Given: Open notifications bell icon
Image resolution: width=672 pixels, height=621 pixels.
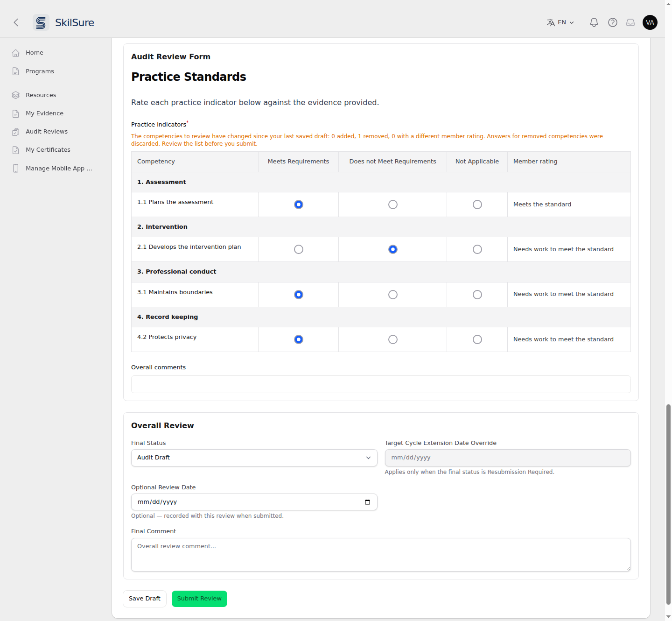Looking at the screenshot, I should pos(594,22).
